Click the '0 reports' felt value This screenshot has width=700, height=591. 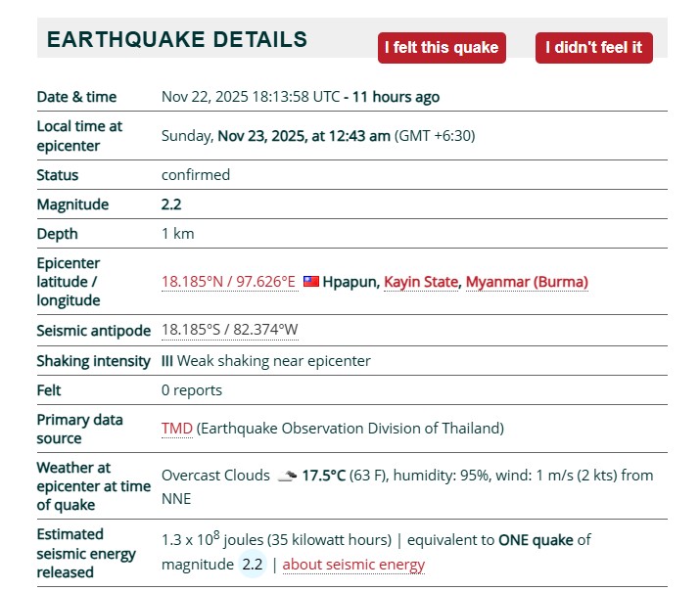tap(192, 390)
